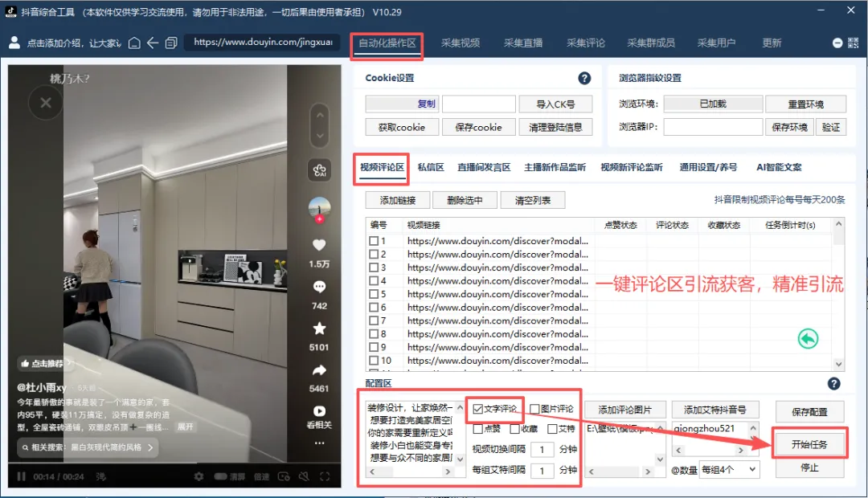The image size is (868, 498).
Task: Click the green back arrow beside the link list
Action: 807,339
